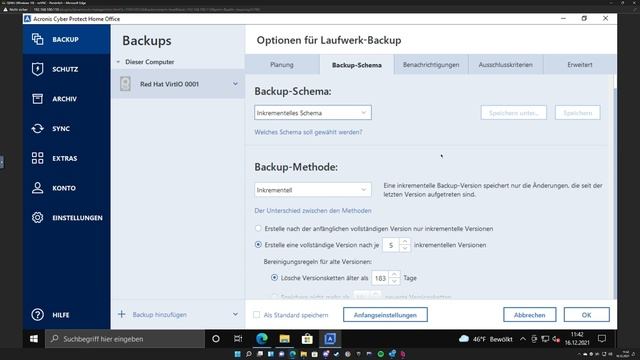Open 'Der Unterschied zwischen den Methoden' link
The image size is (640, 360).
click(313, 211)
